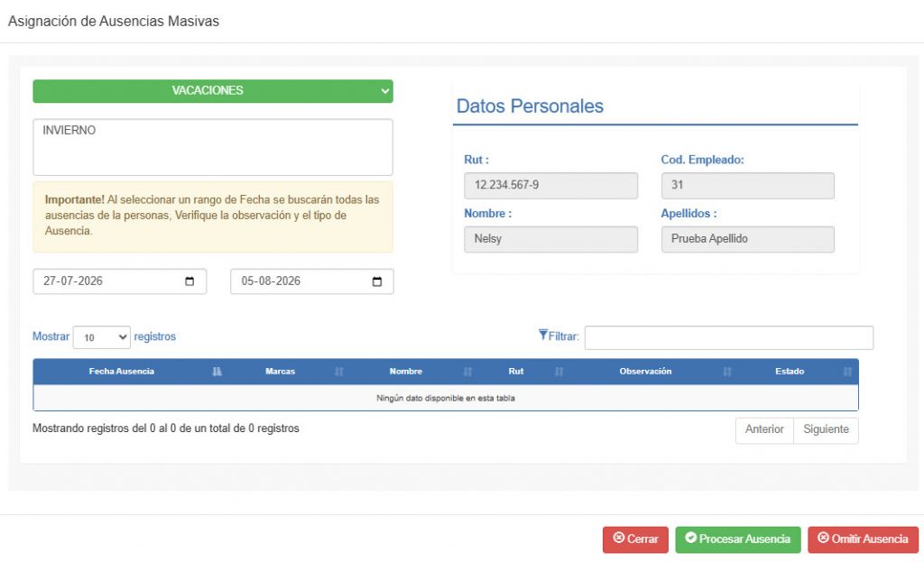Open the Mostrar registros count dropdown
Screen dimensions: 924x562
pyautogui.click(x=101, y=337)
